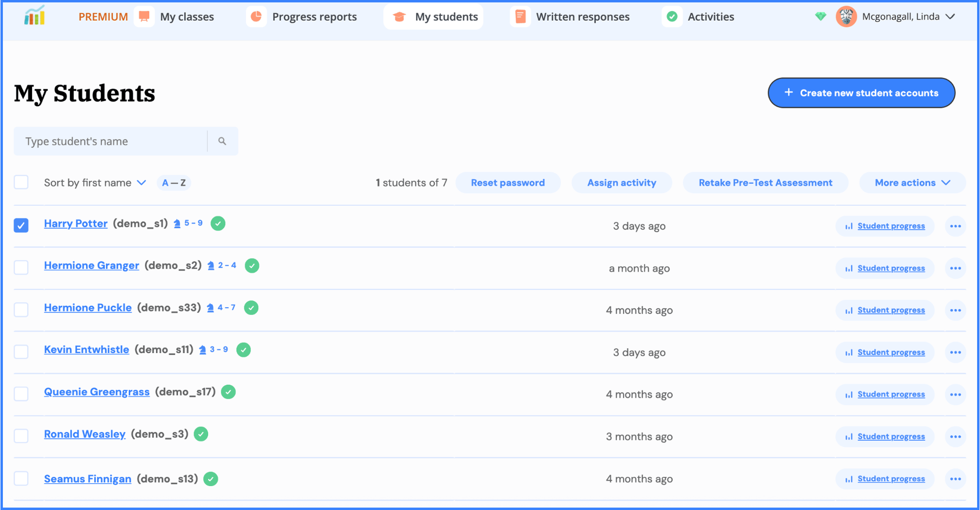Click the search magnifier icon
The height and width of the screenshot is (510, 980).
(222, 141)
